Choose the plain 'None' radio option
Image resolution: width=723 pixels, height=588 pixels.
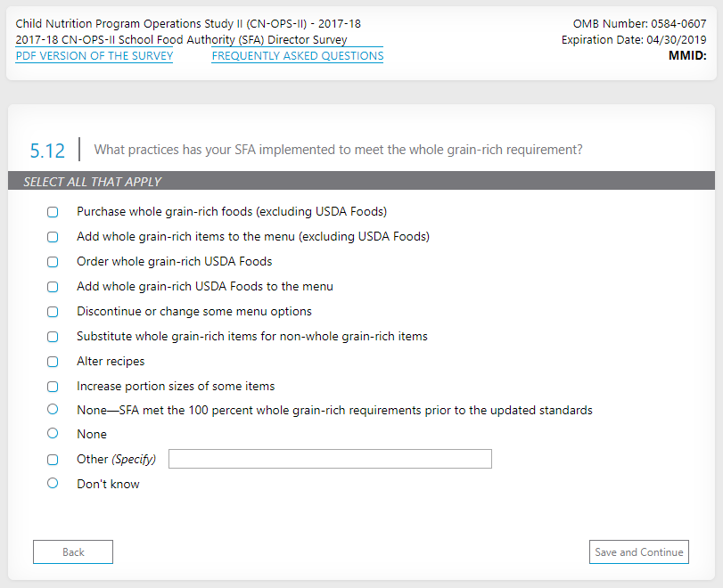(x=53, y=433)
